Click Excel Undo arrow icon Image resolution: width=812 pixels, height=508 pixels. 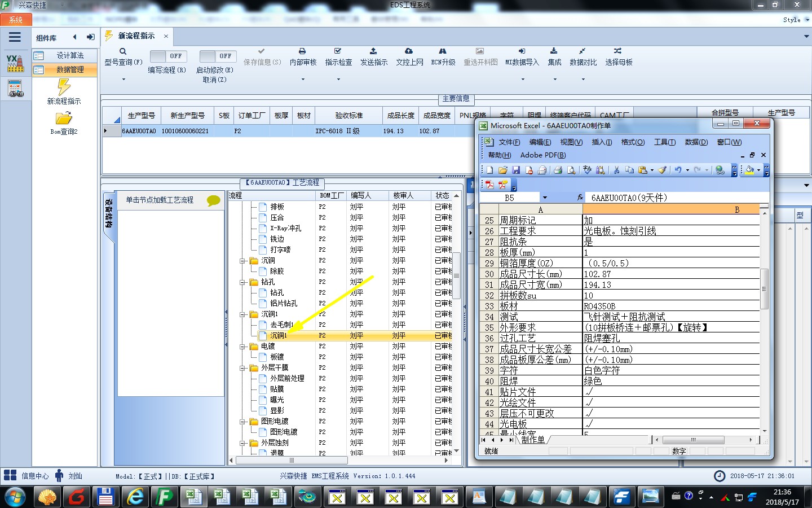pyautogui.click(x=678, y=170)
